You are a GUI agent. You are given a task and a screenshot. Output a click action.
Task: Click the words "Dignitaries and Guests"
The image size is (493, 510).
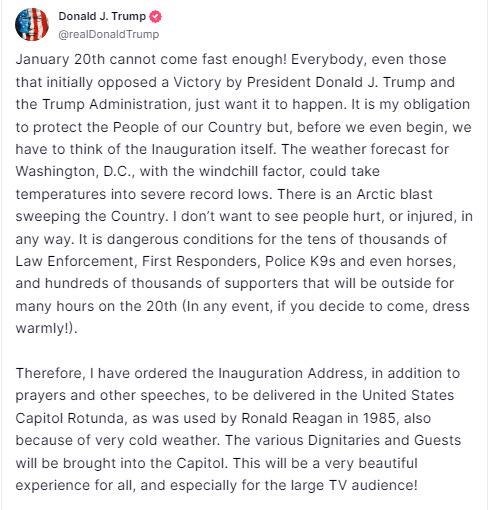point(384,440)
